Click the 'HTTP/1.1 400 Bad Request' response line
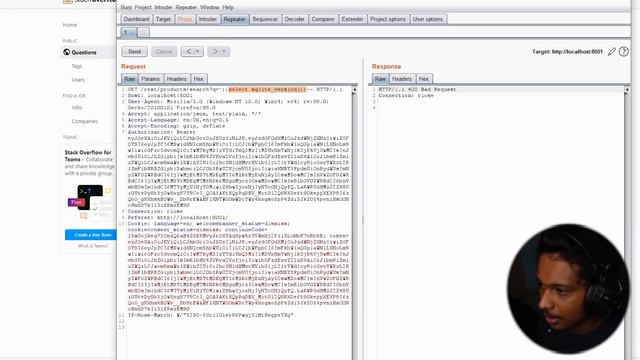This screenshot has height=360, width=640. pyautogui.click(x=417, y=89)
